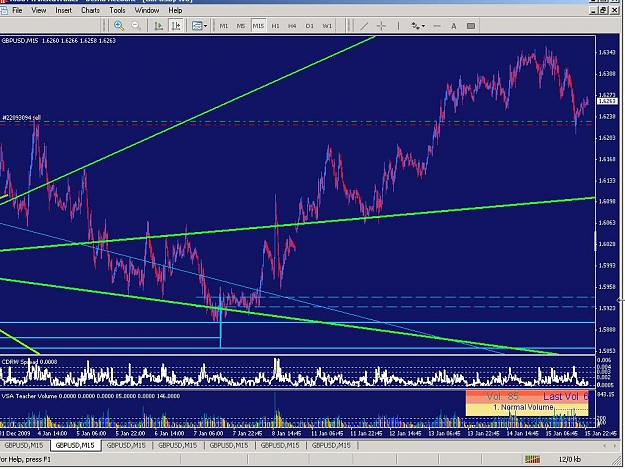The height and width of the screenshot is (469, 625).
Task: Switch to H4 timeframe
Action: [x=292, y=26]
